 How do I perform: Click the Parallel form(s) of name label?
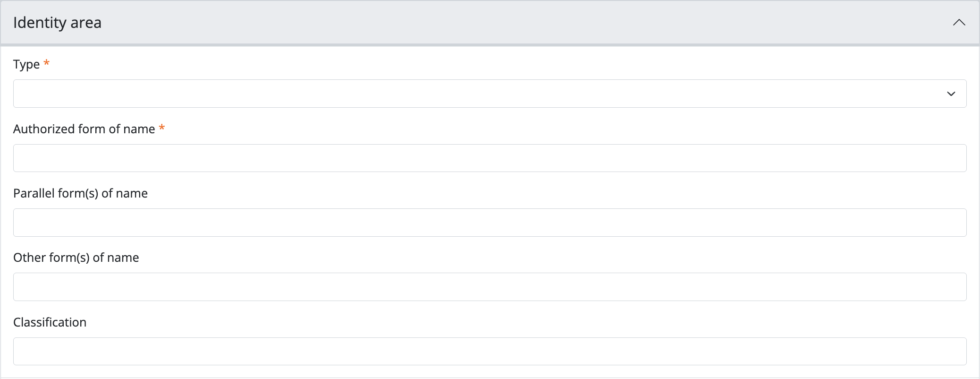click(80, 193)
